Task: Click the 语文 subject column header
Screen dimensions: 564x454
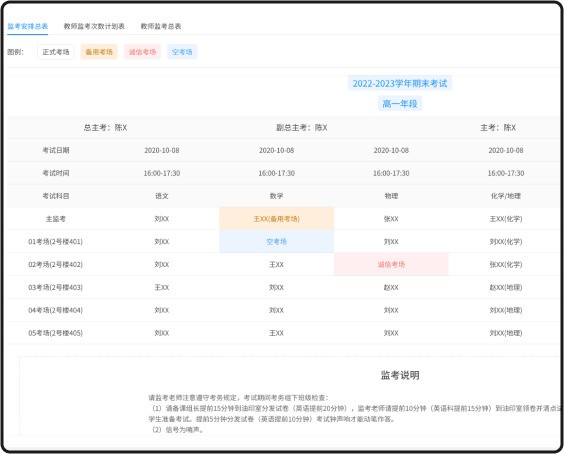Action: (162, 196)
